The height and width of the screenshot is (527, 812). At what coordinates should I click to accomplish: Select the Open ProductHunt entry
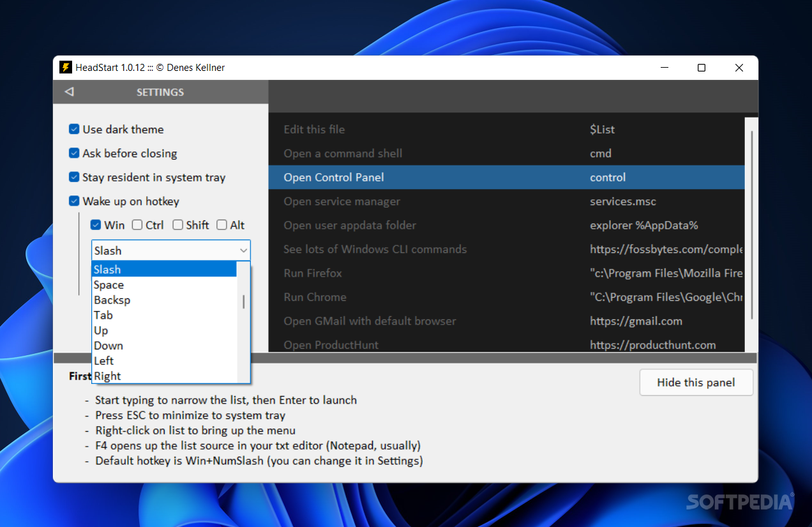(x=506, y=343)
